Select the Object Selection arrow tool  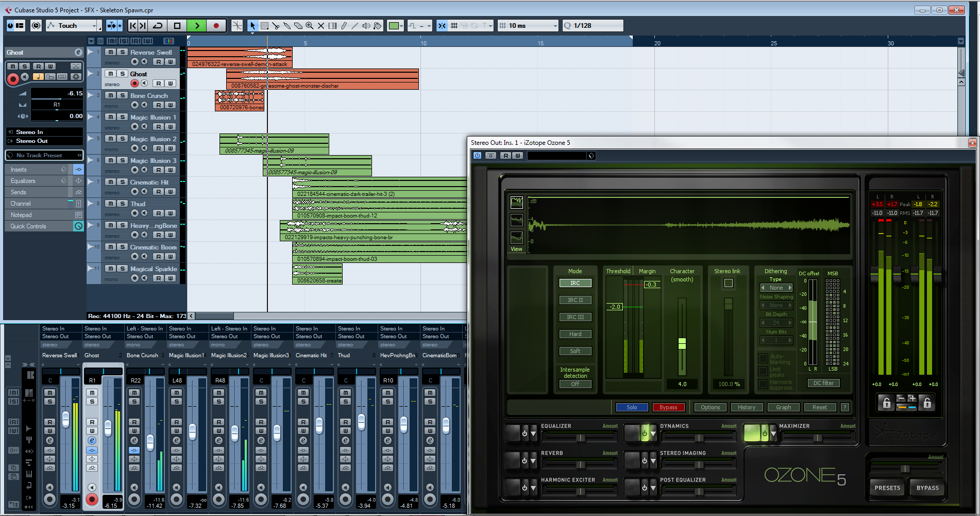(252, 26)
